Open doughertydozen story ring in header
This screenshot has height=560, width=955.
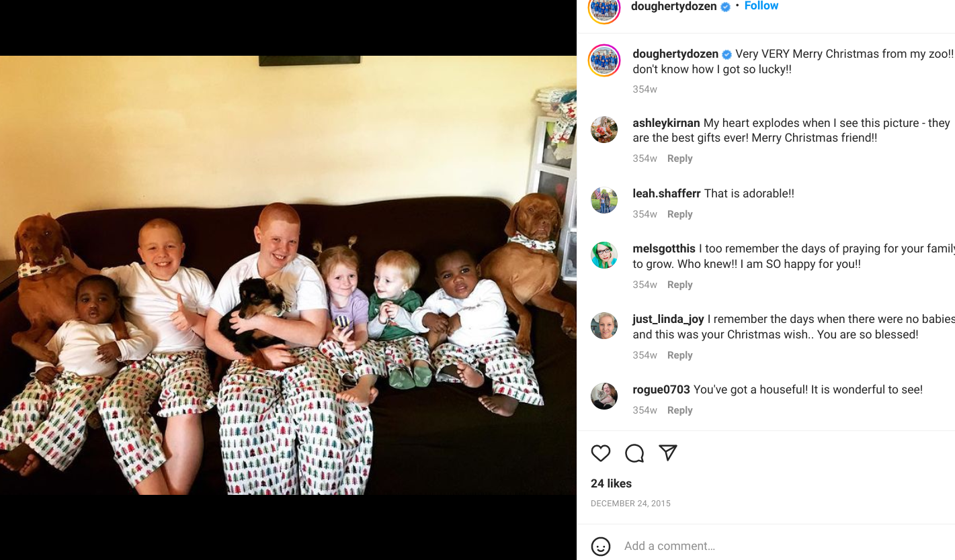point(604,9)
